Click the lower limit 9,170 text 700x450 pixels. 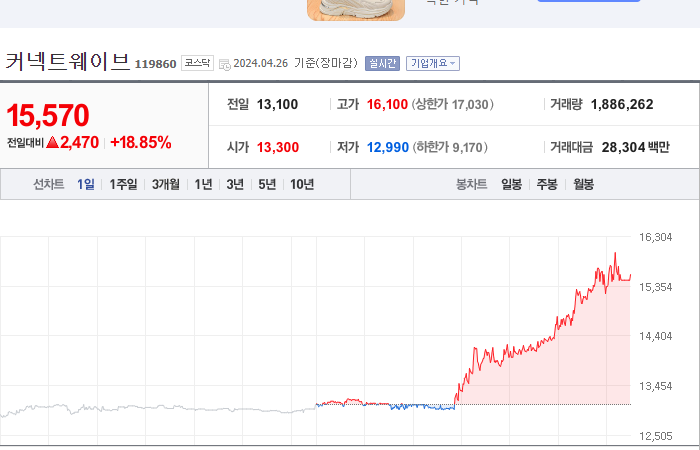point(450,147)
